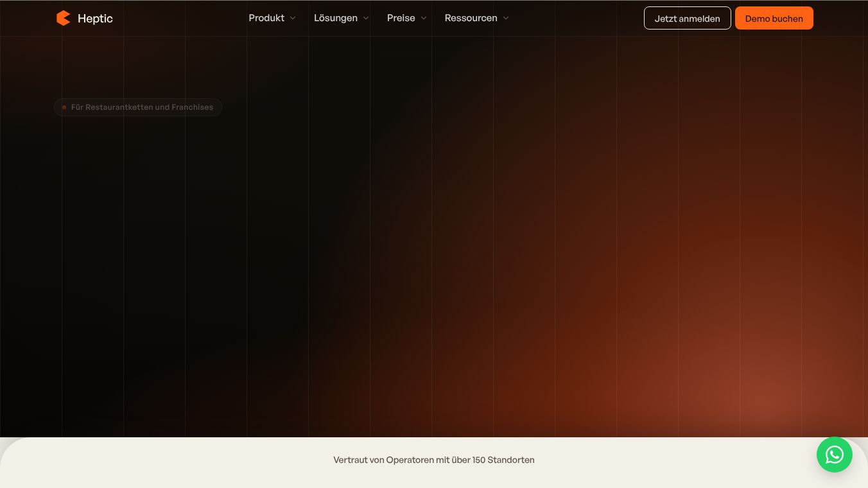Select the Preise menu label
This screenshot has height=488, width=868.
(x=401, y=18)
